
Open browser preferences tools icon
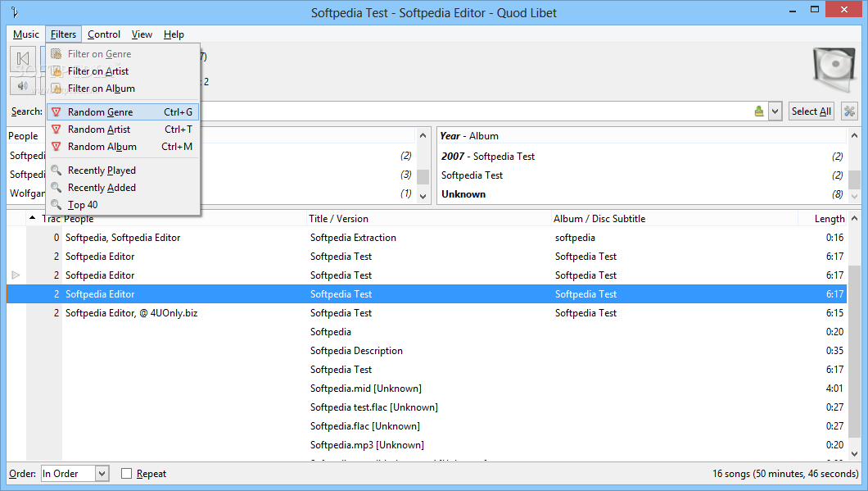pyautogui.click(x=849, y=111)
